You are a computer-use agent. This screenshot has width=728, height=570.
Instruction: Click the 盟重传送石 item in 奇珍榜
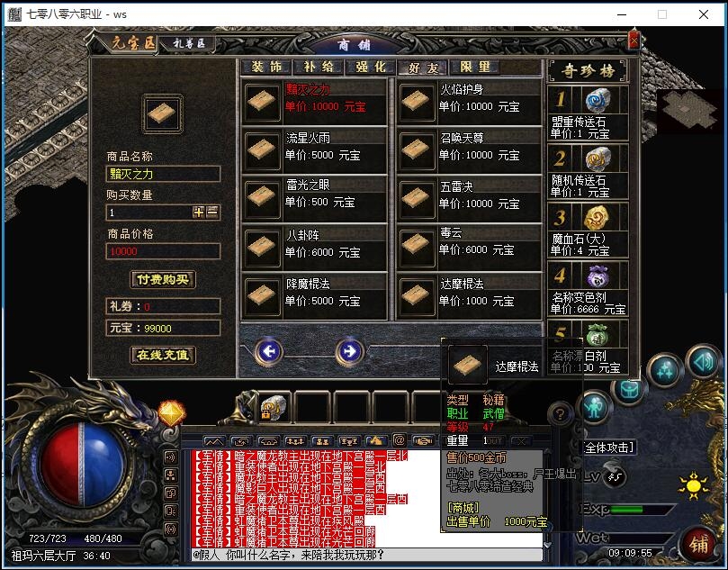592,101
